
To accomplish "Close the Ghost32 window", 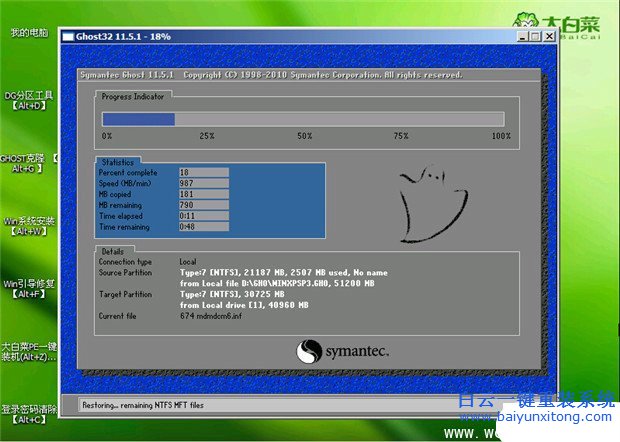I will click(548, 36).
